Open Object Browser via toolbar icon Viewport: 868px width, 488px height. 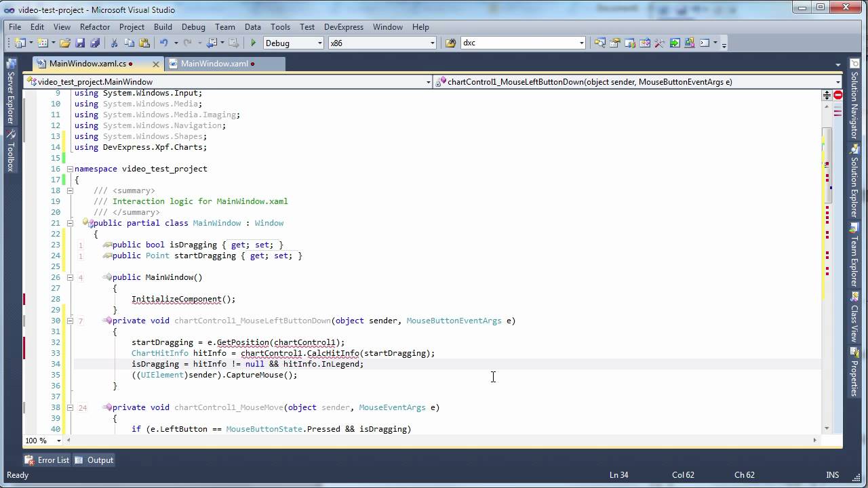[630, 43]
